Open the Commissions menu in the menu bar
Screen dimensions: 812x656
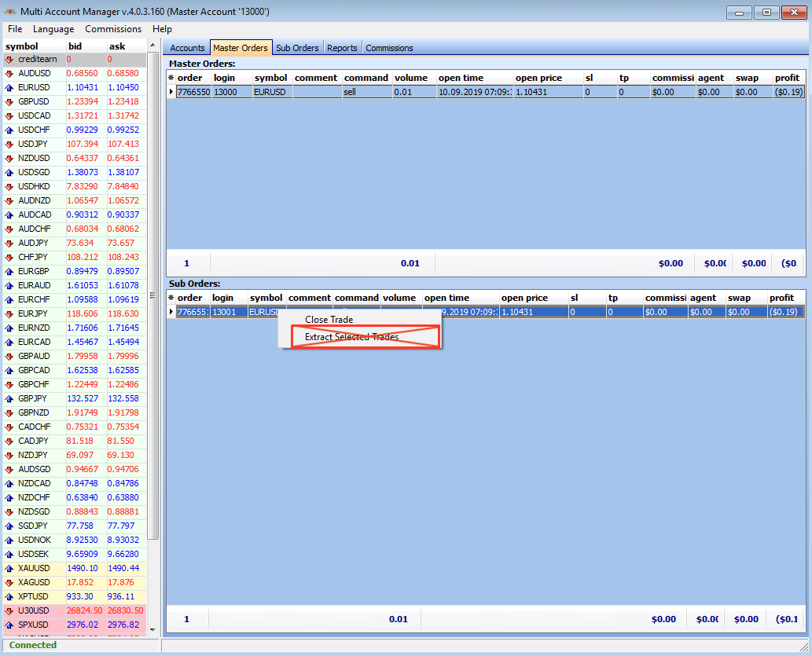pyautogui.click(x=113, y=29)
